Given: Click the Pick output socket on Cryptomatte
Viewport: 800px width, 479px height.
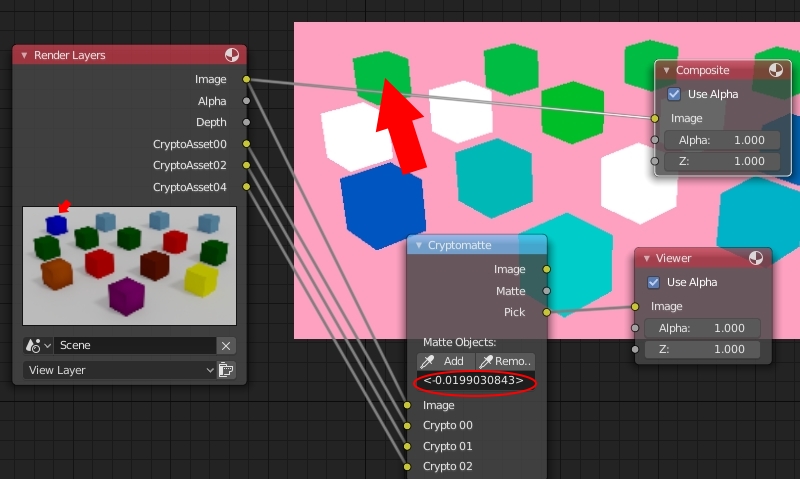Looking at the screenshot, I should coord(546,312).
